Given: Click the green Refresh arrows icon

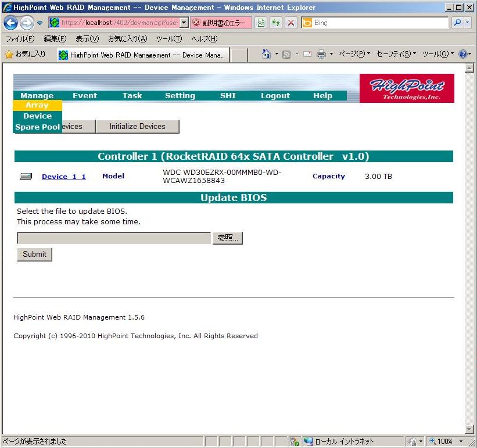Looking at the screenshot, I should pos(276,23).
